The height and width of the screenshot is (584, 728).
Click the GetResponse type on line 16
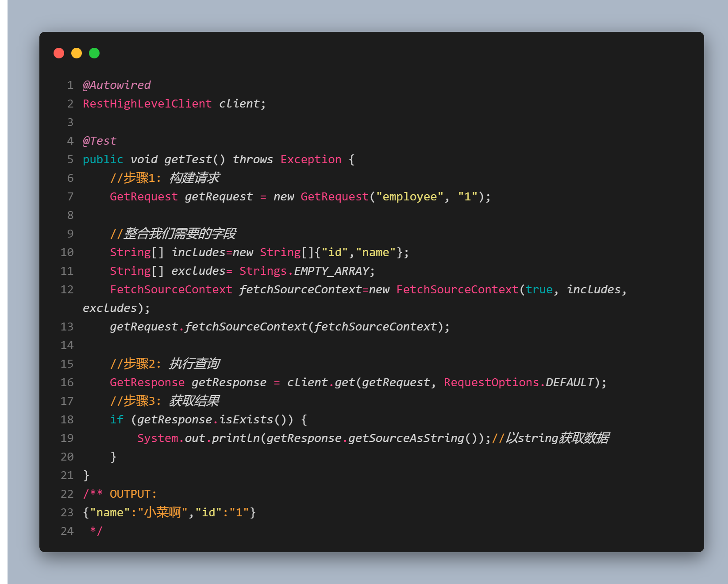147,382
